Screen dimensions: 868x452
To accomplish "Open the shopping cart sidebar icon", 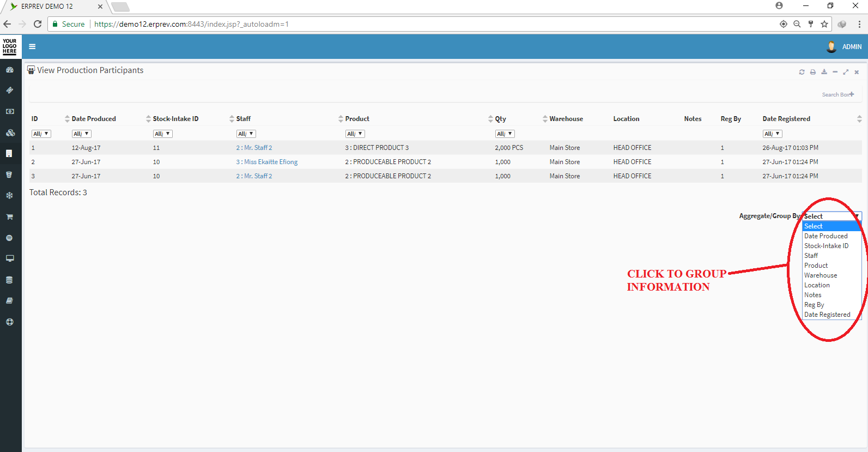I will (x=9, y=217).
